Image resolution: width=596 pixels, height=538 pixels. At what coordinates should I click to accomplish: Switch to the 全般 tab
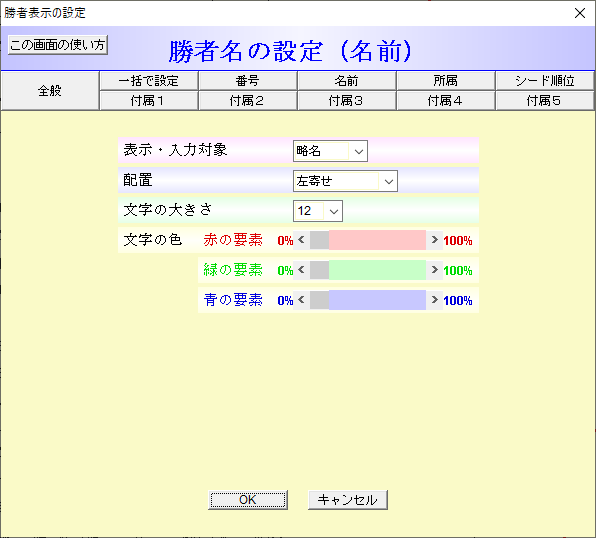pyautogui.click(x=50, y=91)
